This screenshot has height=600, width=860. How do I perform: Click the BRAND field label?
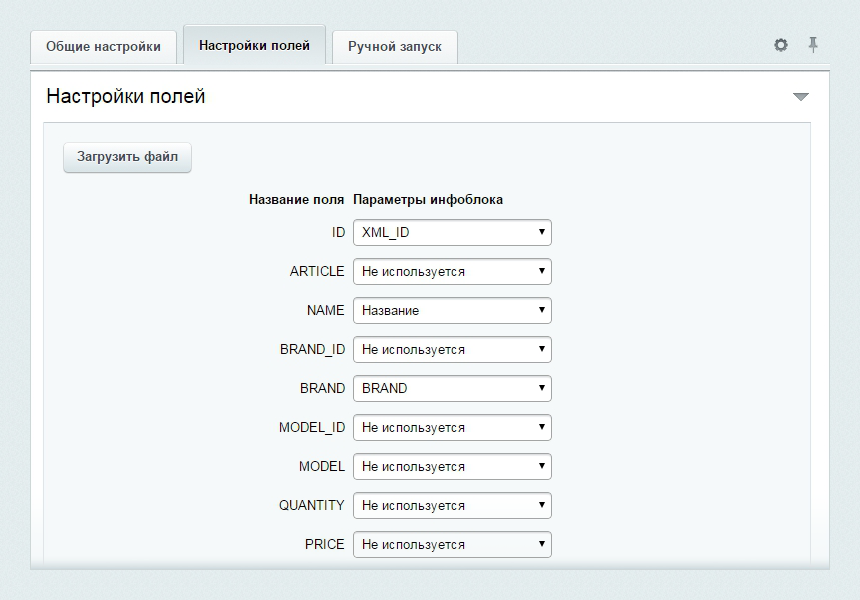click(x=322, y=388)
